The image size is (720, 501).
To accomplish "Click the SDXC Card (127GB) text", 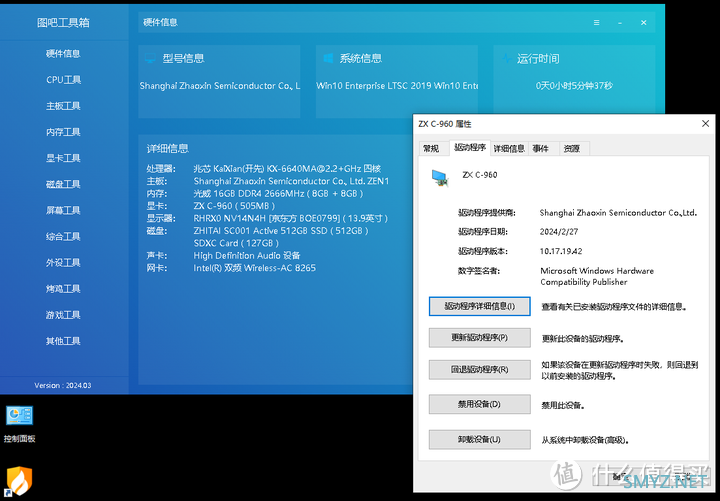I will click(x=236, y=243).
